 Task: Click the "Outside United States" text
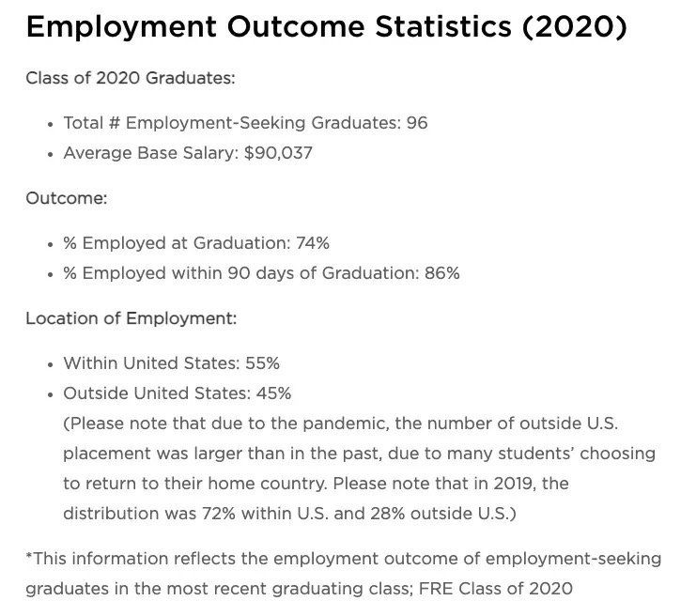[x=152, y=393]
